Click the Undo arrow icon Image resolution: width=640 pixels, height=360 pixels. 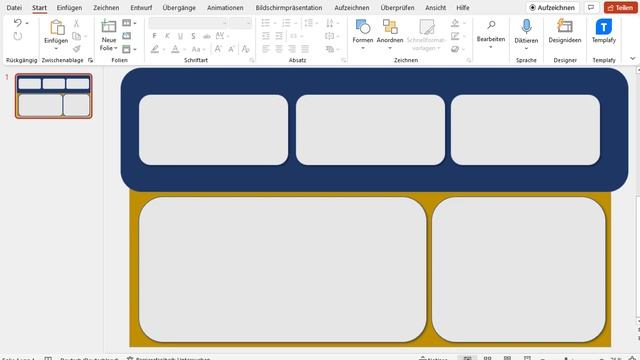17,23
